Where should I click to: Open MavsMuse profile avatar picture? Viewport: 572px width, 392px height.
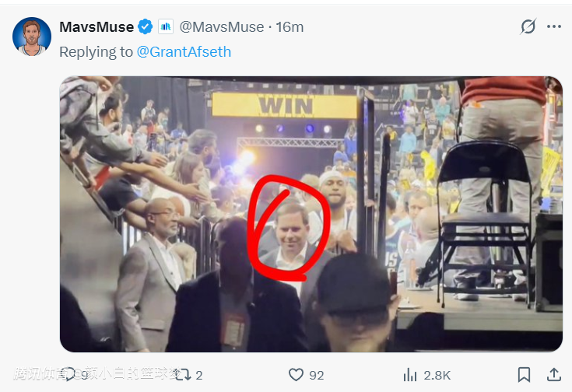pos(32,36)
